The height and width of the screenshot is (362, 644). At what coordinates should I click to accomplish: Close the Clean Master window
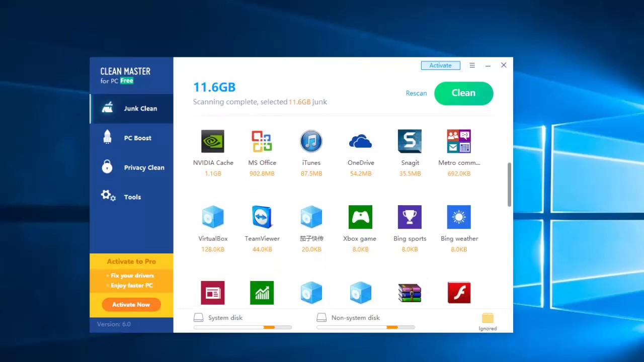(x=504, y=65)
